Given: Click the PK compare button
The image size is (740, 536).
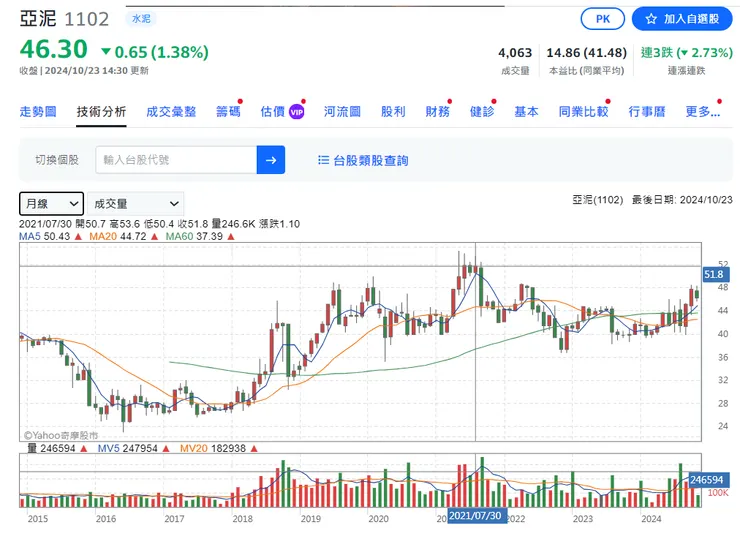Looking at the screenshot, I should (603, 19).
